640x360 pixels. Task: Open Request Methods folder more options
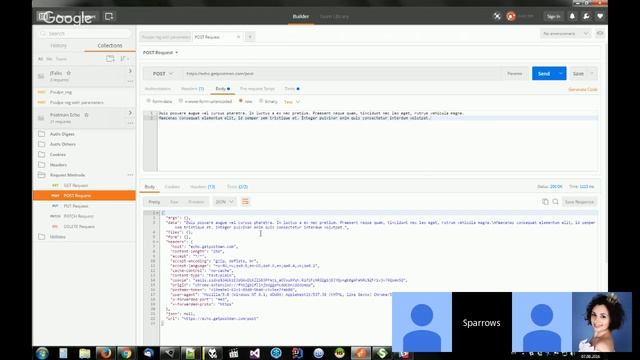[x=130, y=175]
